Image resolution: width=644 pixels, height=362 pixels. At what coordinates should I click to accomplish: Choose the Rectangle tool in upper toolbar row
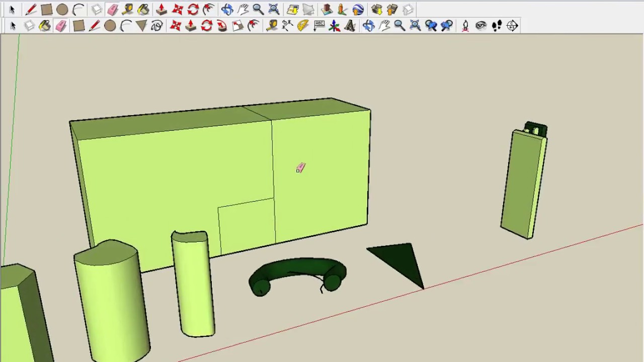(46, 10)
